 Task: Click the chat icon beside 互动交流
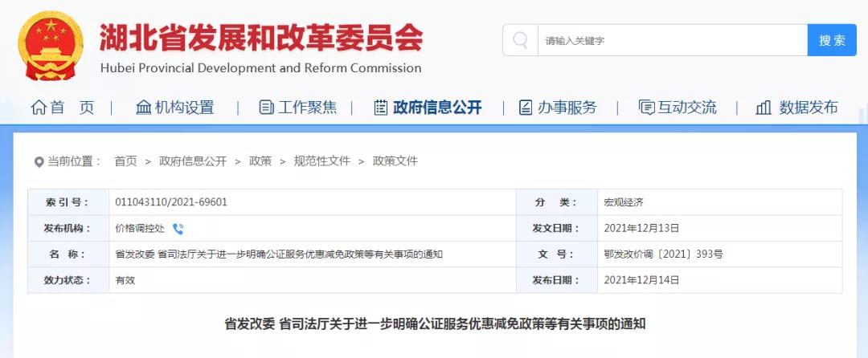coord(646,108)
